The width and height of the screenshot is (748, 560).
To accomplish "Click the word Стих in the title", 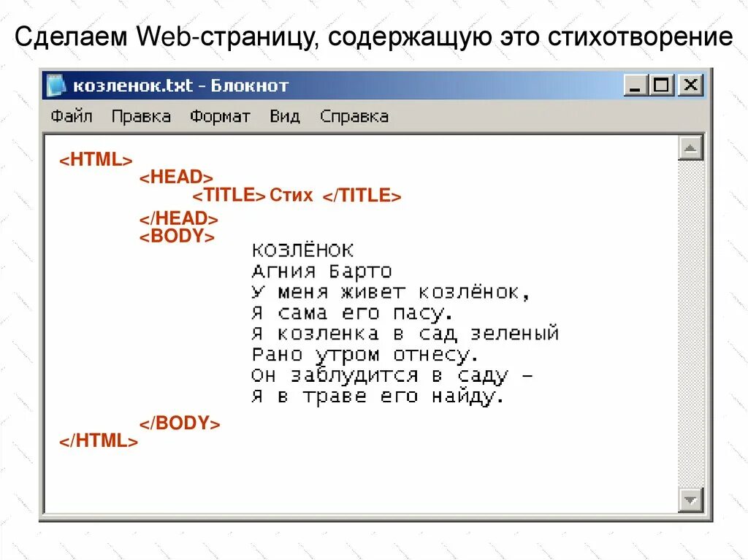I will [291, 195].
